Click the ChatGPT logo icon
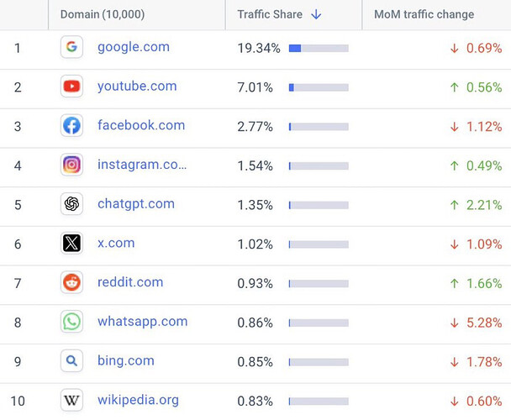511x420 pixels. [72, 204]
